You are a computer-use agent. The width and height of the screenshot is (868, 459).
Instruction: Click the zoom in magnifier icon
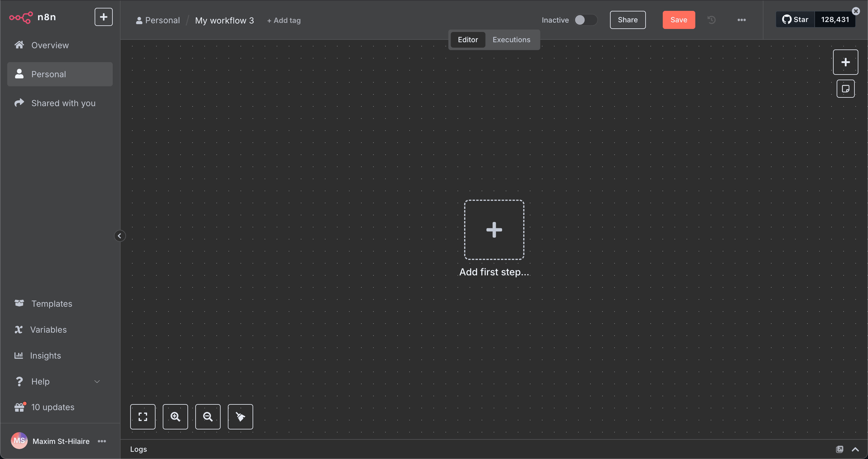(175, 416)
